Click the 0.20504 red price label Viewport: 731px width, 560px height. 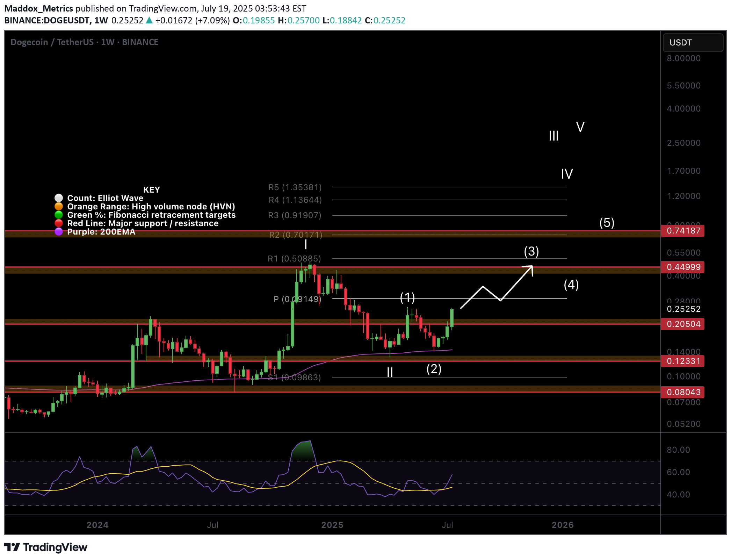click(x=683, y=324)
